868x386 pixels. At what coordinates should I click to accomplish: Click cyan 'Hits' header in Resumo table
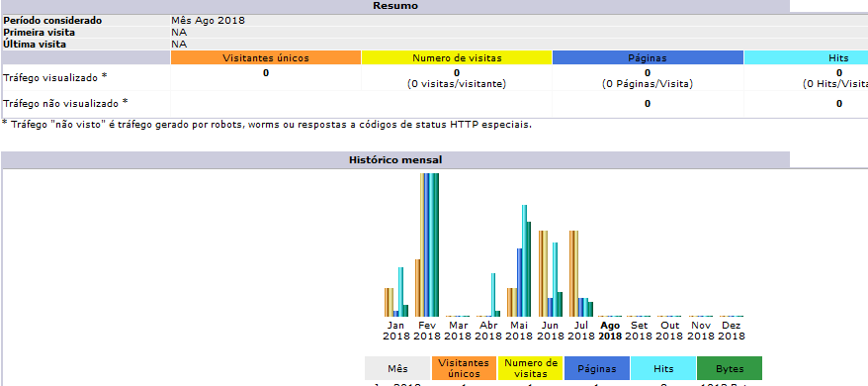[806, 57]
